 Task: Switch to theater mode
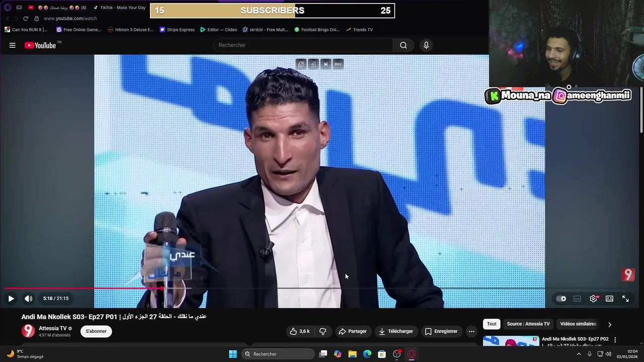point(609,299)
